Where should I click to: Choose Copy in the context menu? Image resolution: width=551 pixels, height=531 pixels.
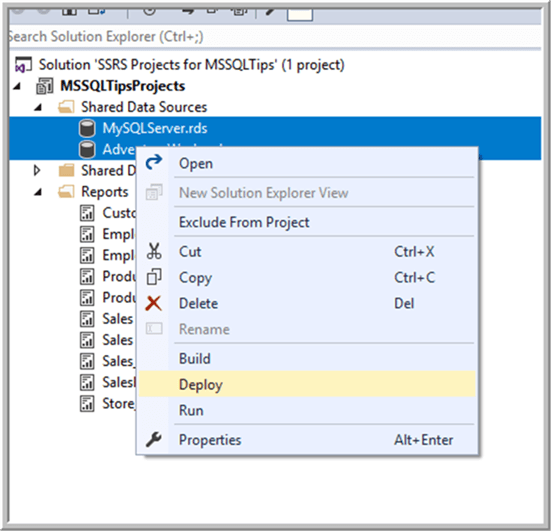306,278
